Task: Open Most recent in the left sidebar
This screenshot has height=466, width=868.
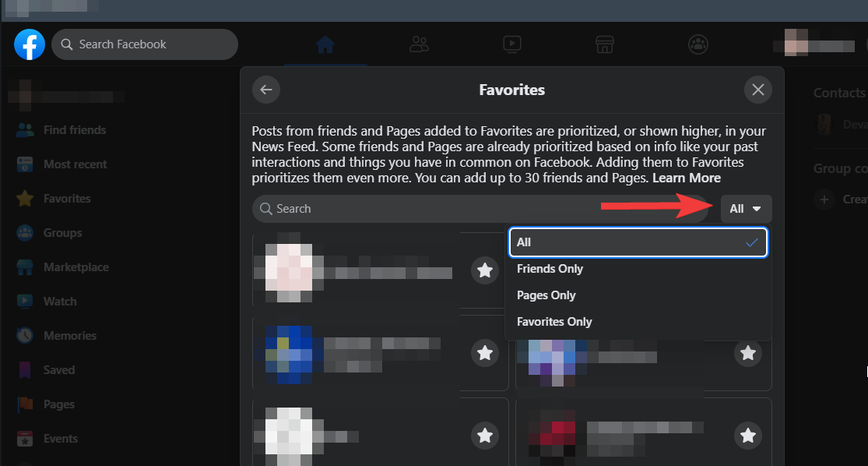Action: pyautogui.click(x=75, y=164)
